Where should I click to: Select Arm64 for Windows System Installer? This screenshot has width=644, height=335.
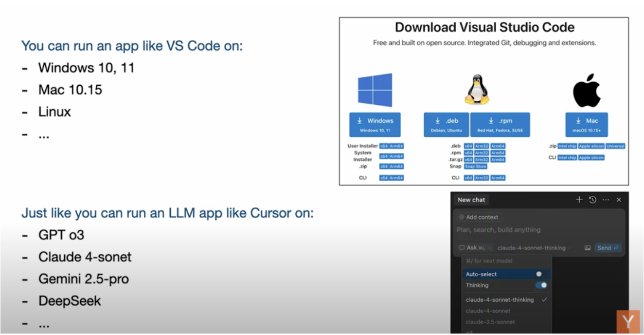396,156
